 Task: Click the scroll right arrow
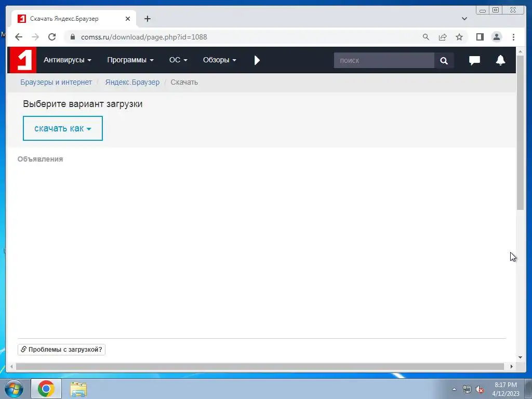click(512, 366)
